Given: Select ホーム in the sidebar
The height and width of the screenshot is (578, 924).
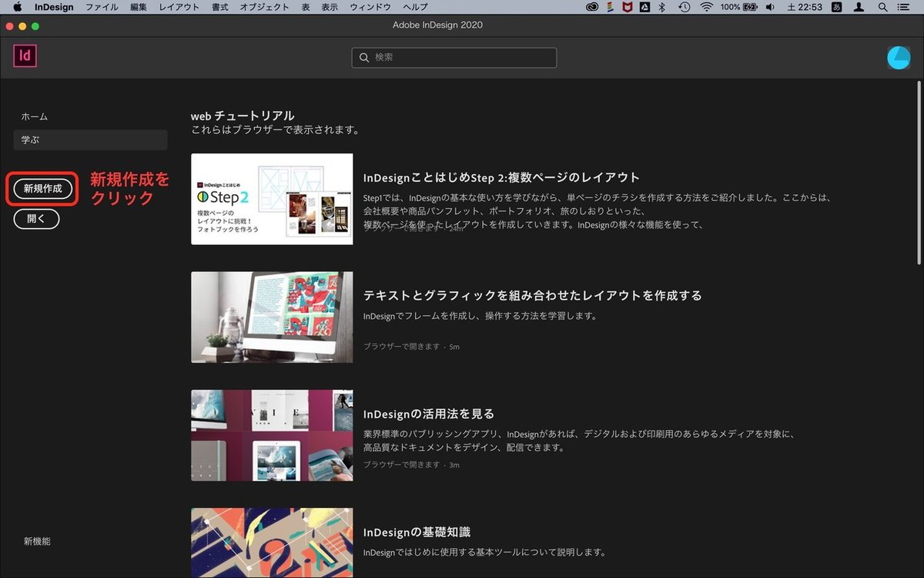Looking at the screenshot, I should [35, 116].
